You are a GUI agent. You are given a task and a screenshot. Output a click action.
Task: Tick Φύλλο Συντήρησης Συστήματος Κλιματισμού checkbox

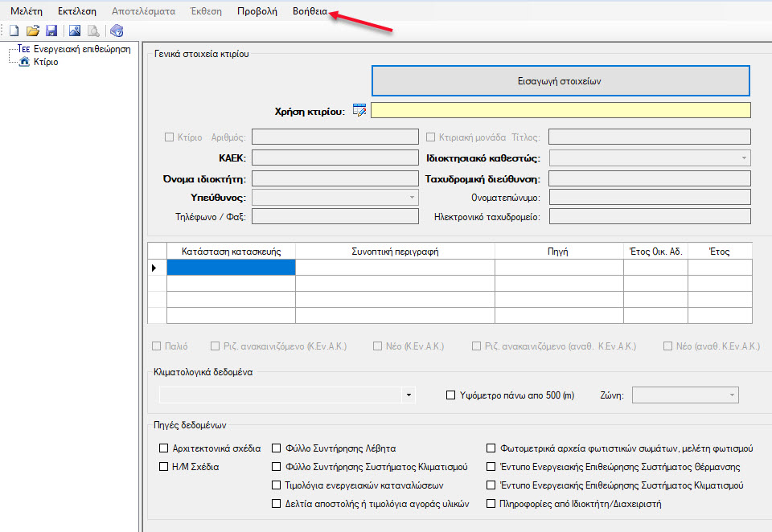(276, 466)
